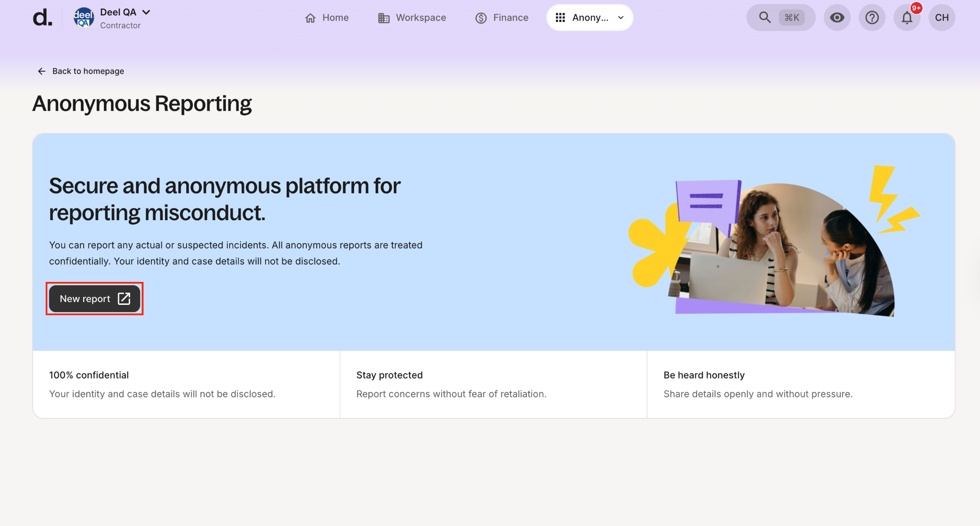The height and width of the screenshot is (526, 980).
Task: Open the apps grid icon
Action: [560, 18]
